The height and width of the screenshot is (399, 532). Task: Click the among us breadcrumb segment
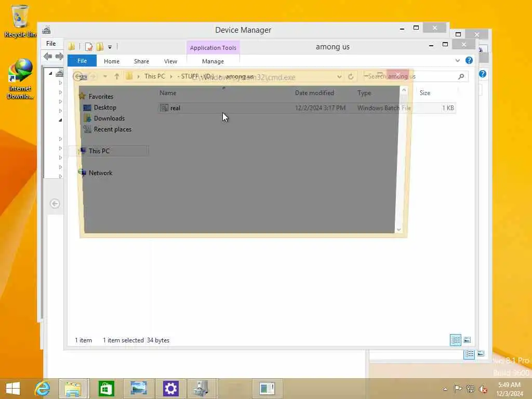click(x=240, y=76)
